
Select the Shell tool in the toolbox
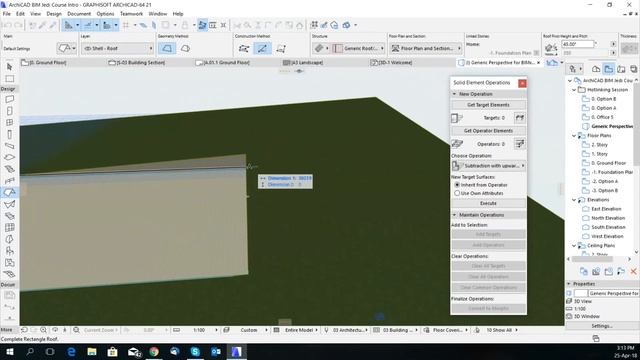[9, 204]
